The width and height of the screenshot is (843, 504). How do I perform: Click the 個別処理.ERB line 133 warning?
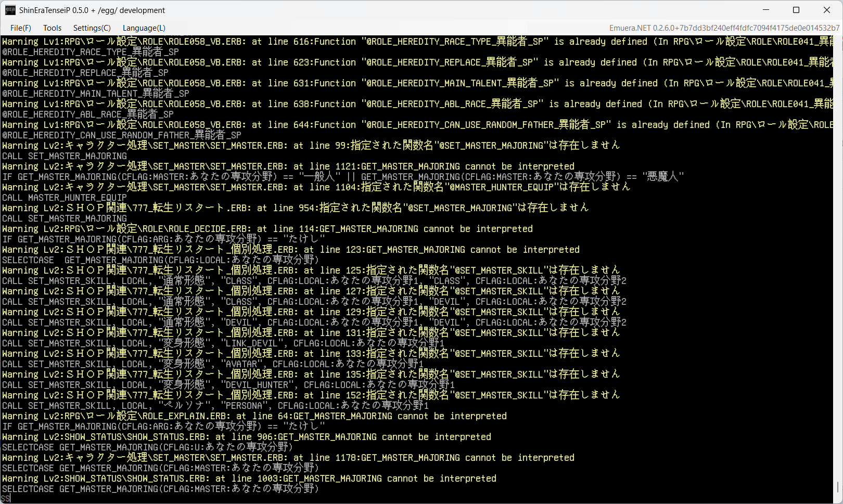[x=311, y=354]
